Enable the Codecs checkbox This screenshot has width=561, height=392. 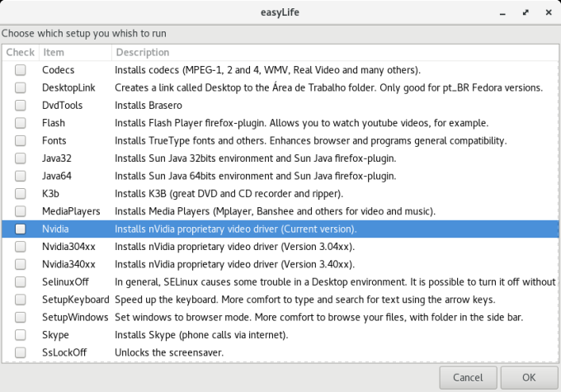point(20,70)
